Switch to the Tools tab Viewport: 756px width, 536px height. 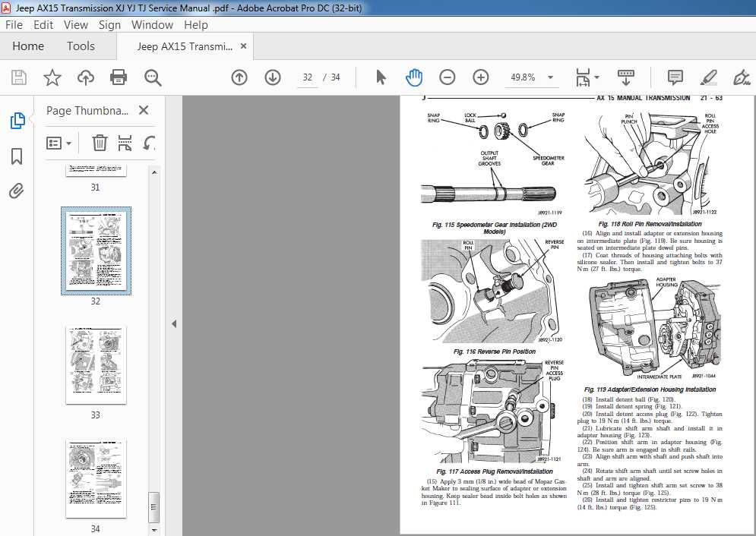pyautogui.click(x=81, y=46)
